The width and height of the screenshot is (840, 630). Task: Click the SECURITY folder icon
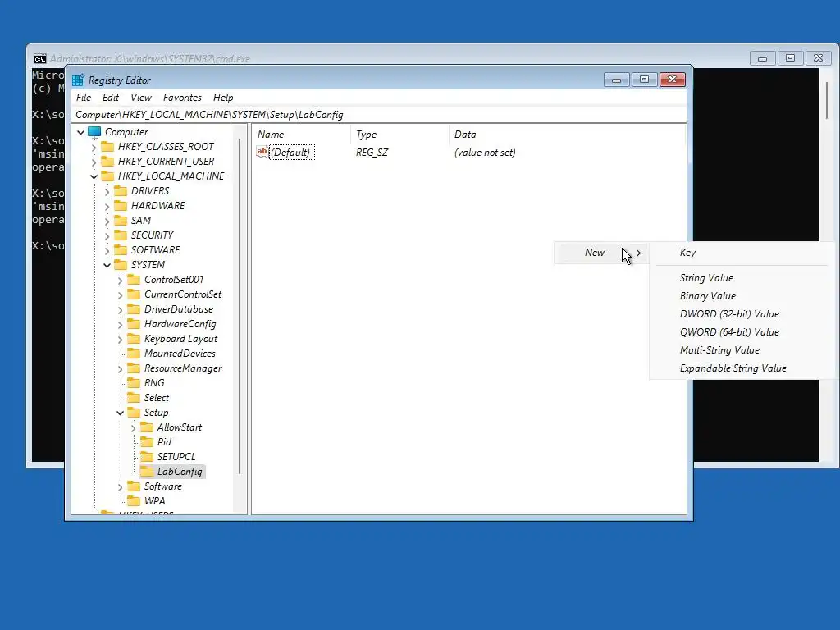[121, 235]
